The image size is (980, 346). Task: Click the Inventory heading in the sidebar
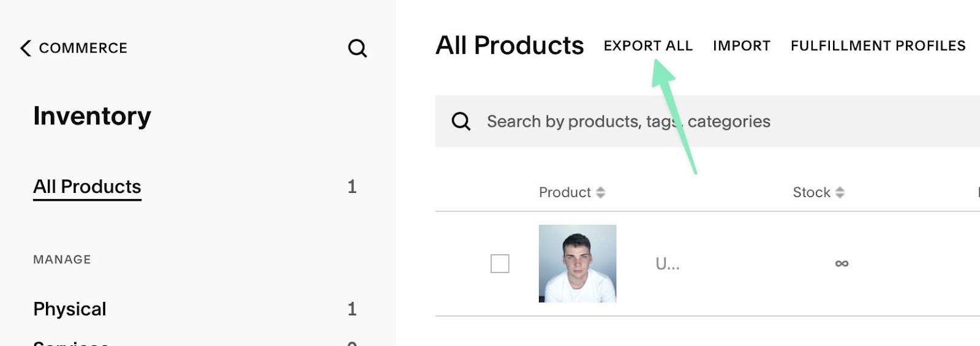click(x=92, y=116)
